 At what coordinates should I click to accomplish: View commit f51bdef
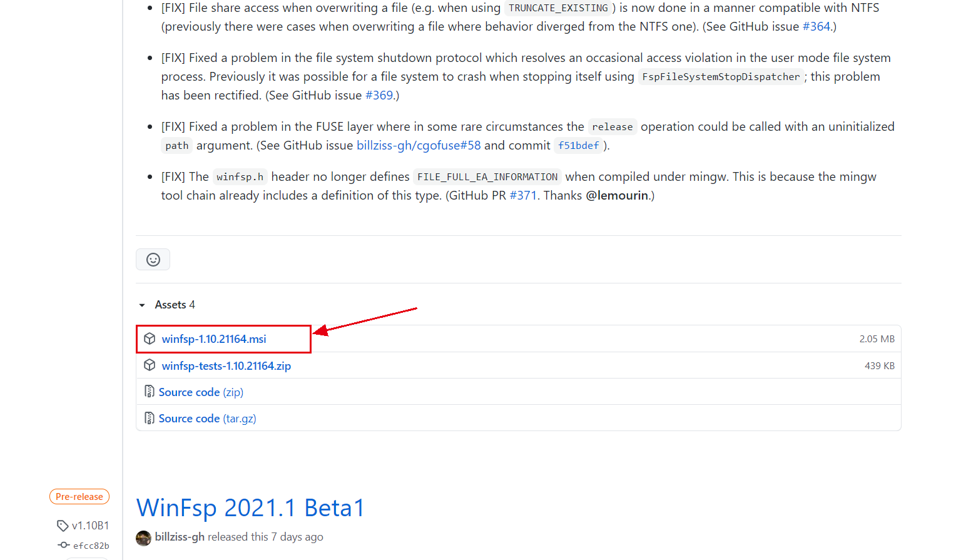tap(578, 145)
